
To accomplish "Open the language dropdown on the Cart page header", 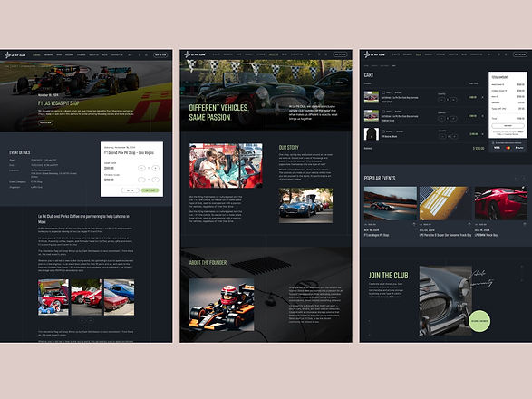I will coord(489,54).
